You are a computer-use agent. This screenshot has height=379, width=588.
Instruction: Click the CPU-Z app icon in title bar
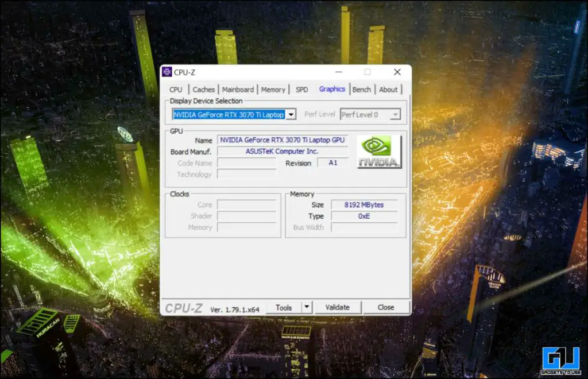tap(167, 72)
